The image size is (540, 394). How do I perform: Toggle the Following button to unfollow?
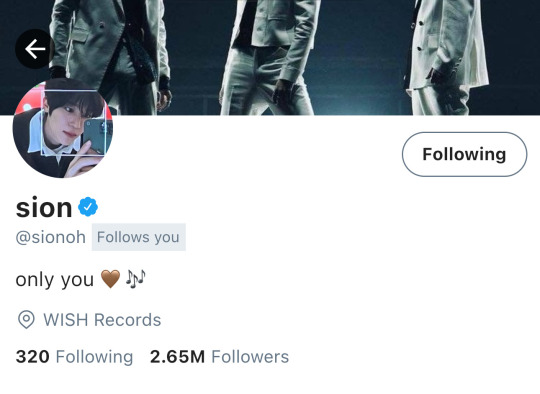point(464,154)
